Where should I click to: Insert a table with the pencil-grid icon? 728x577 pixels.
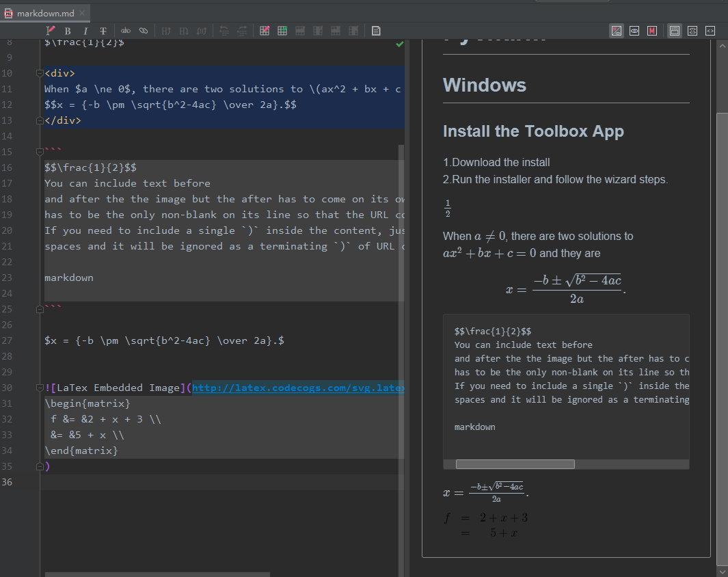[x=265, y=31]
